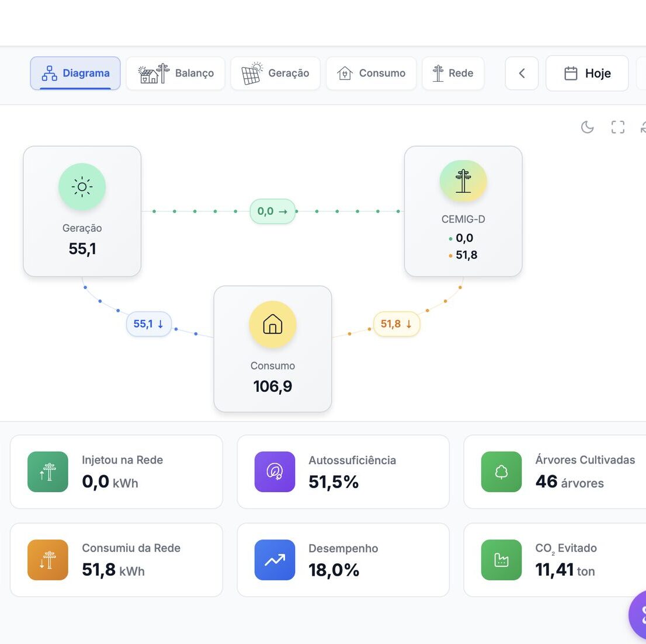Viewport: 646px width, 644px height.
Task: Open the Geração tab
Action: (x=276, y=74)
